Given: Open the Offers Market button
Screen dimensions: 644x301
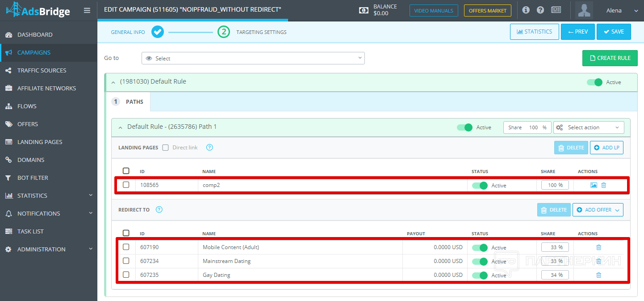Looking at the screenshot, I should click(488, 11).
